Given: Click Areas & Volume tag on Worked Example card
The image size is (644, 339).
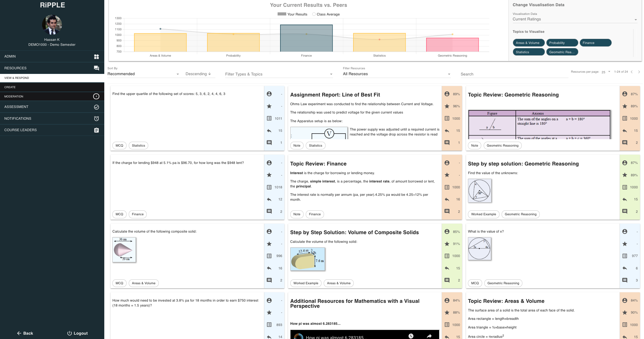Looking at the screenshot, I should (339, 283).
